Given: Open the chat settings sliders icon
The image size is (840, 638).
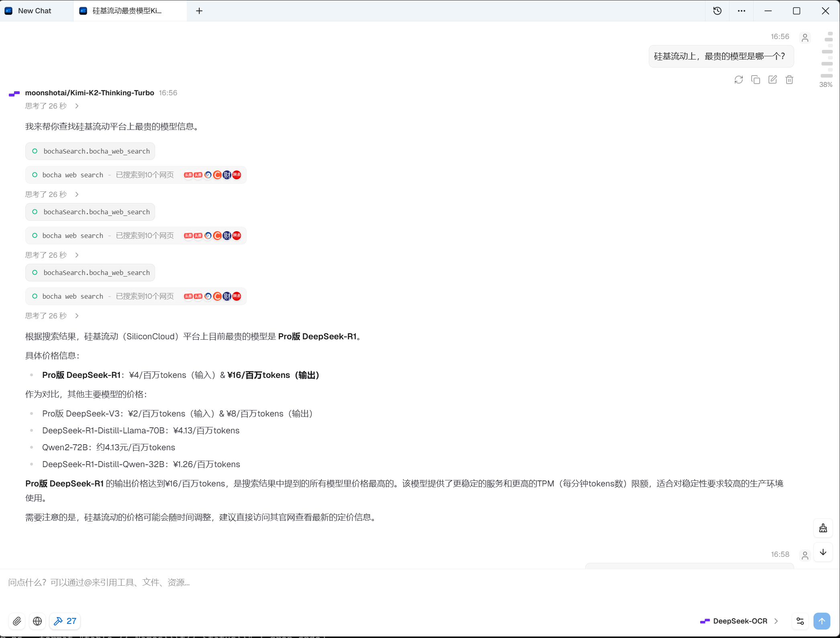Looking at the screenshot, I should coord(800,621).
